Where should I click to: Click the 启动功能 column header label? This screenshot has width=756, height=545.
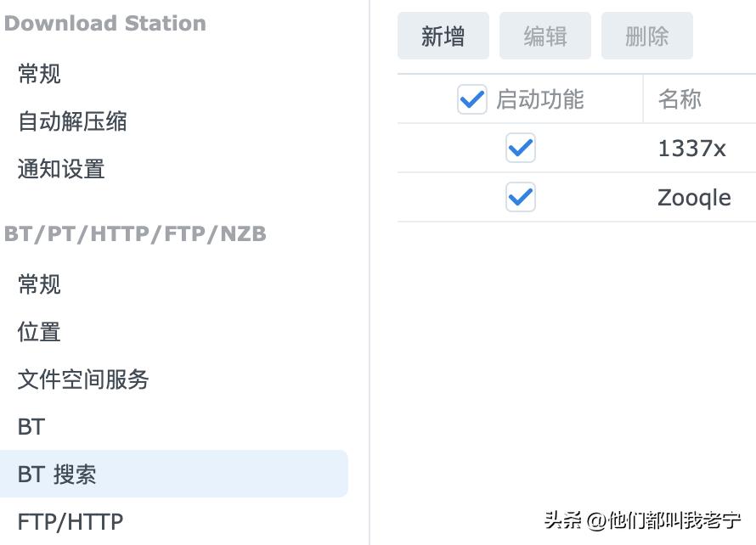(x=540, y=99)
